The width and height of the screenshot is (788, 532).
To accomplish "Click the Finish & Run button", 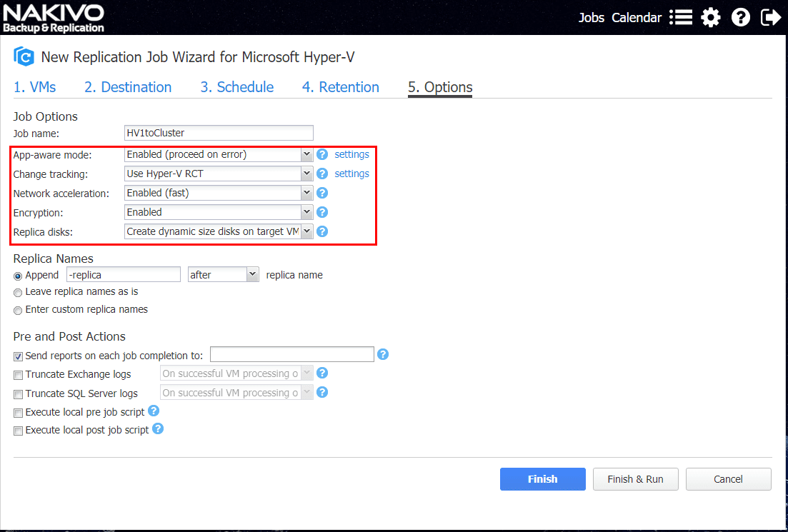I will pos(635,479).
